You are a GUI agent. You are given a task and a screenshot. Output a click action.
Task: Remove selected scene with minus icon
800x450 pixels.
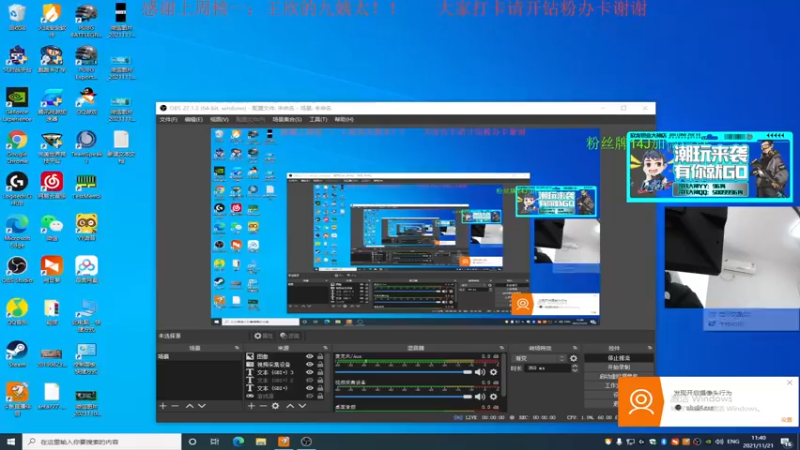click(175, 406)
